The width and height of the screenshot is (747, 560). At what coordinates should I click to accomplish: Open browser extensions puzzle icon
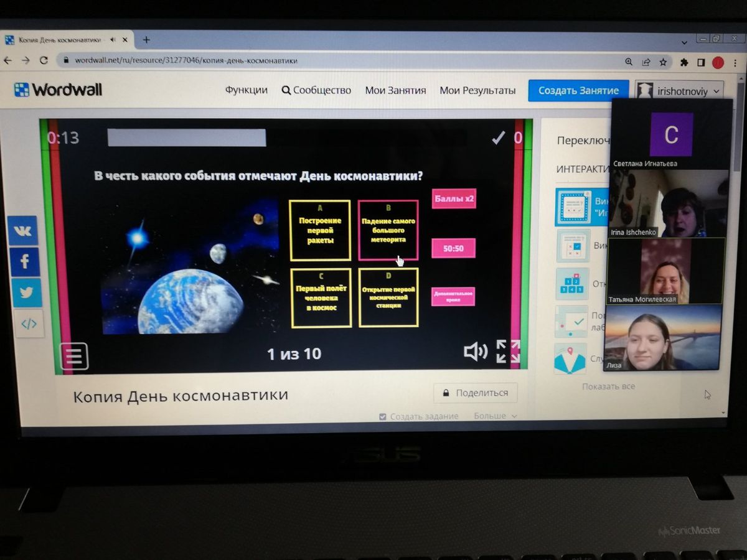click(684, 62)
